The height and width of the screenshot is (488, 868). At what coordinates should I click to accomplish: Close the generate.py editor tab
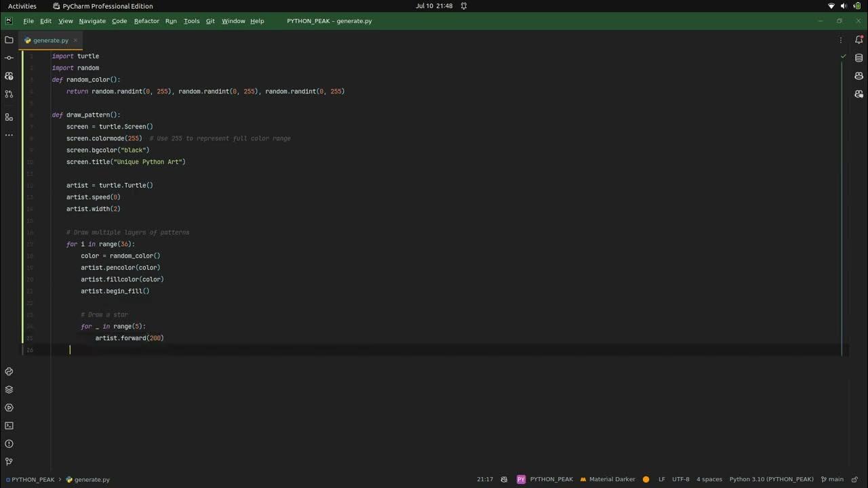click(75, 40)
